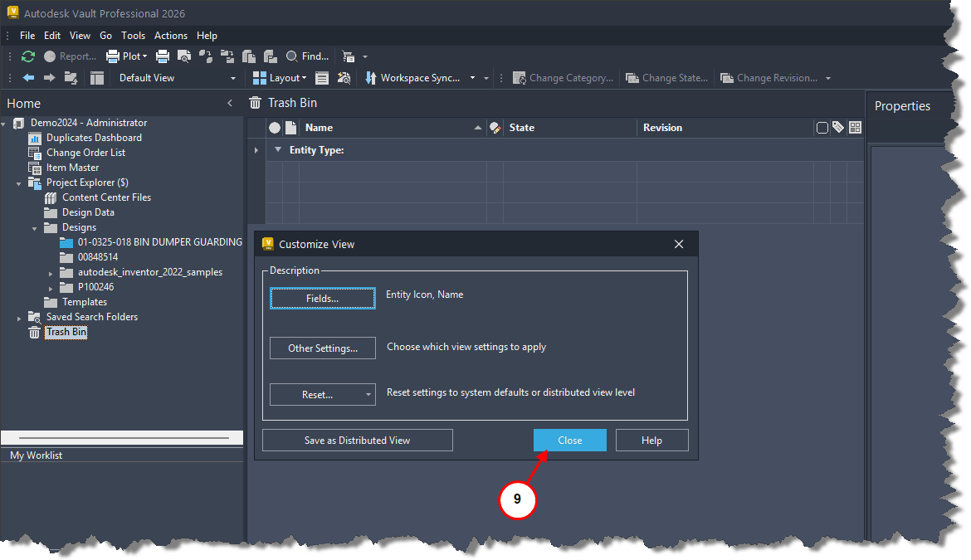This screenshot has width=971, height=560.
Task: Go forward with right arrow icon
Action: pos(50,78)
